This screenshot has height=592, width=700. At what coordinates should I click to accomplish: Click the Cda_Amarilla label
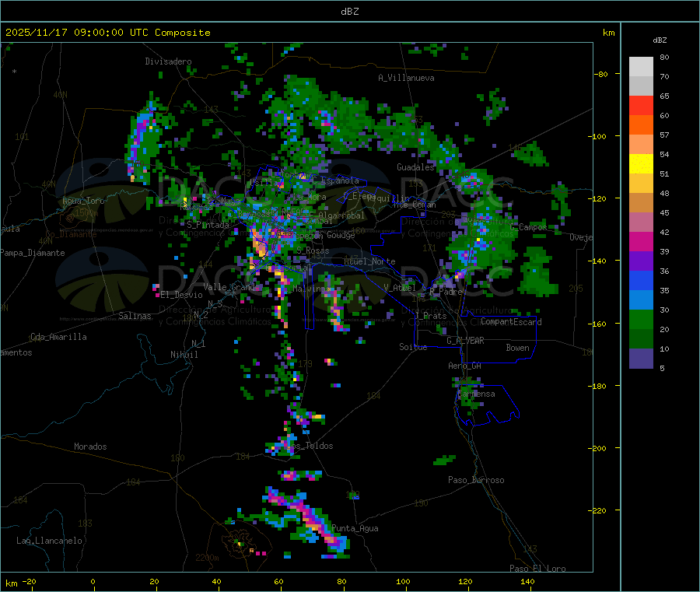(x=58, y=337)
